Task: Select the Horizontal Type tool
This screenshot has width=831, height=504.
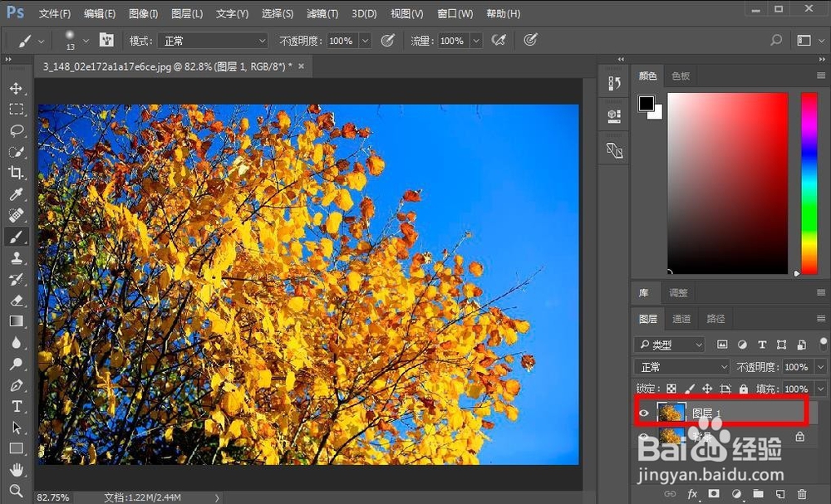Action: (16, 406)
